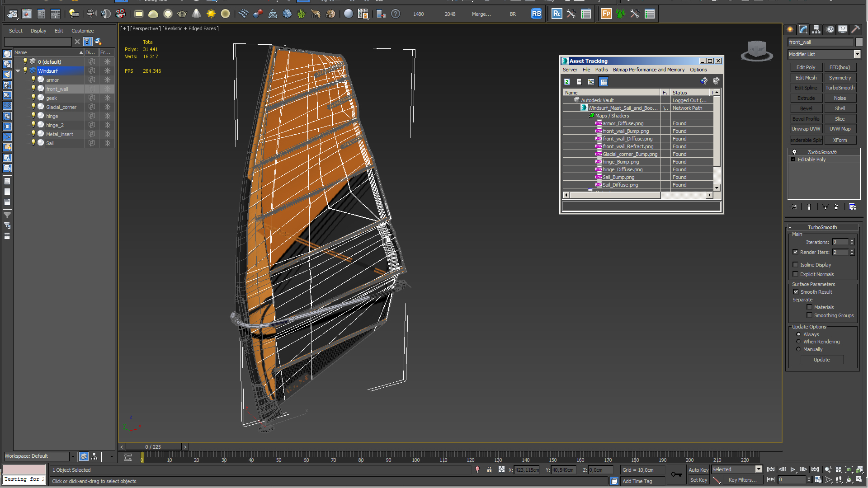Click the RB plugin icon

pos(536,14)
